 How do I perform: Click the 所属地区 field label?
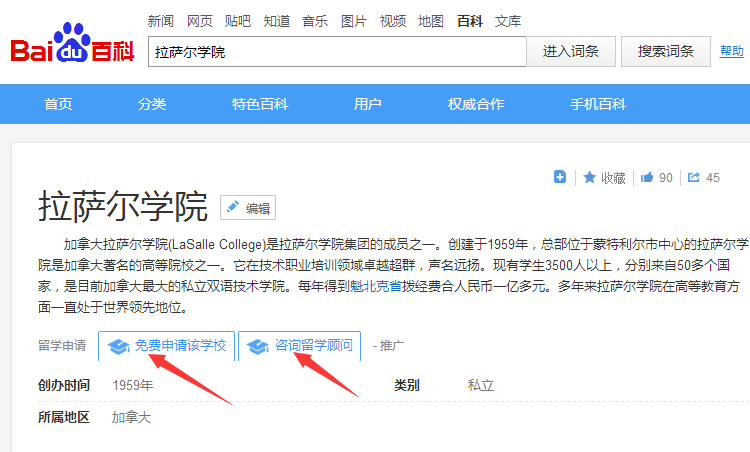click(64, 417)
